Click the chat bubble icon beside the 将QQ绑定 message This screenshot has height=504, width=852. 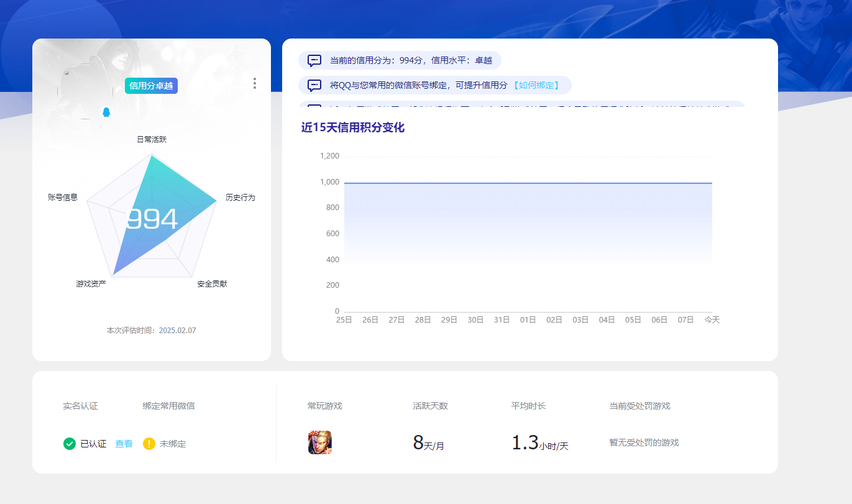pyautogui.click(x=314, y=85)
